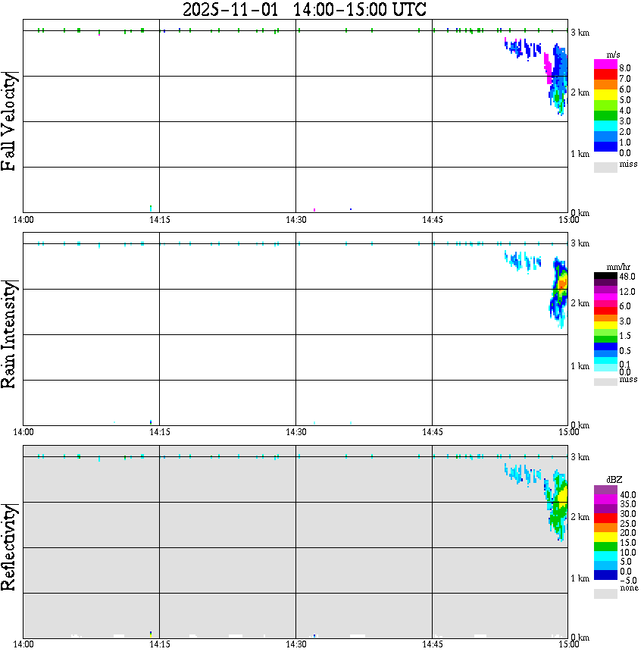644x658 pixels.
Task: Click '14:45' tick under Rain Intensity panel
Action: 433,432
